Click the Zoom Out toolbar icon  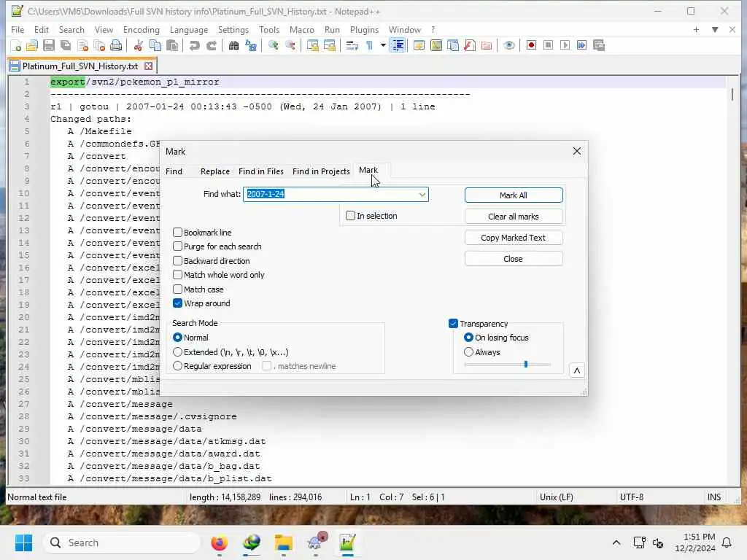pyautogui.click(x=290, y=46)
